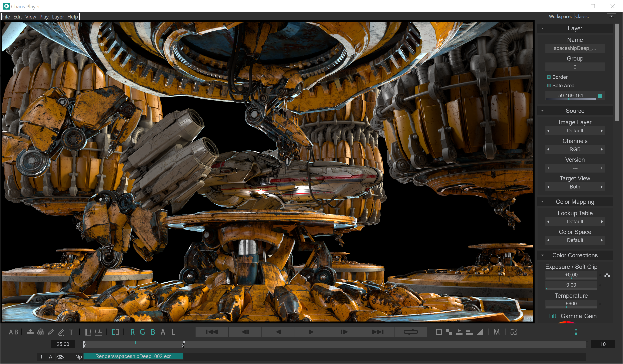Step forward one frame

pos(344,332)
